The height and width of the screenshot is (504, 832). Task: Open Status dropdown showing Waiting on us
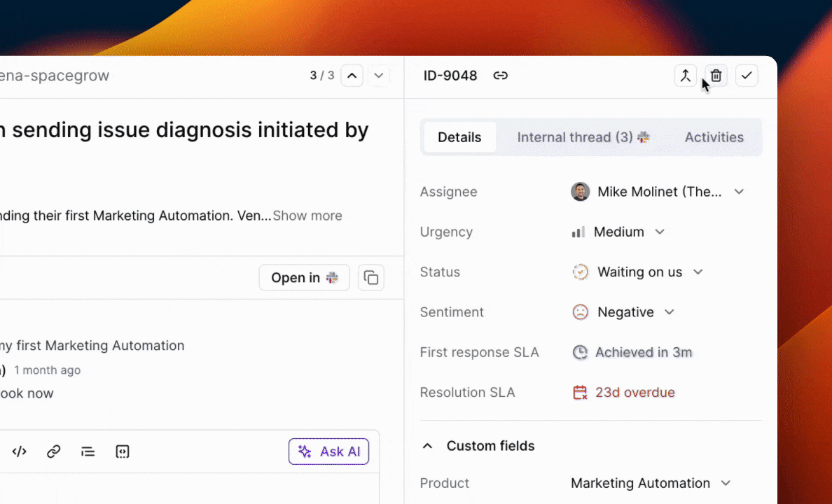(698, 272)
